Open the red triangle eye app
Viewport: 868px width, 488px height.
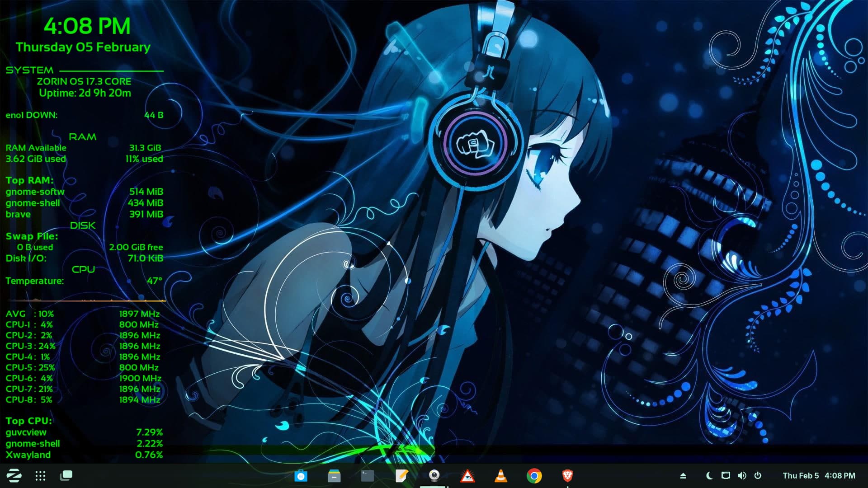click(467, 476)
